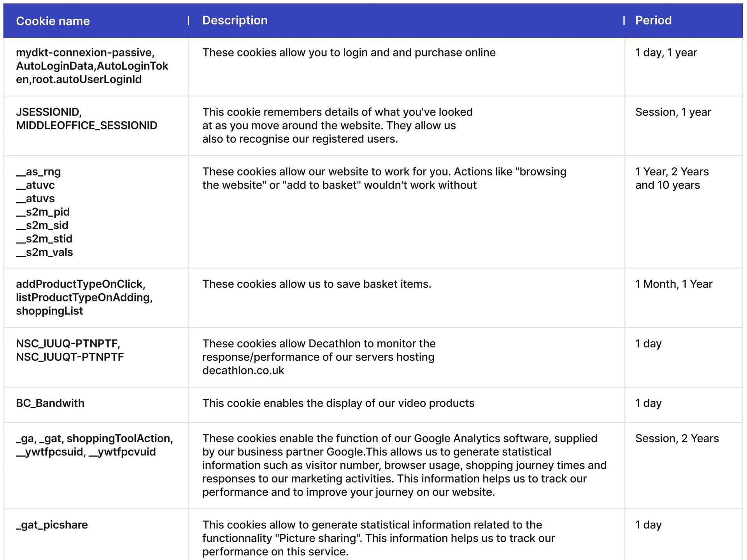Click the '1 day' period for BC_Bandwith

click(x=648, y=403)
